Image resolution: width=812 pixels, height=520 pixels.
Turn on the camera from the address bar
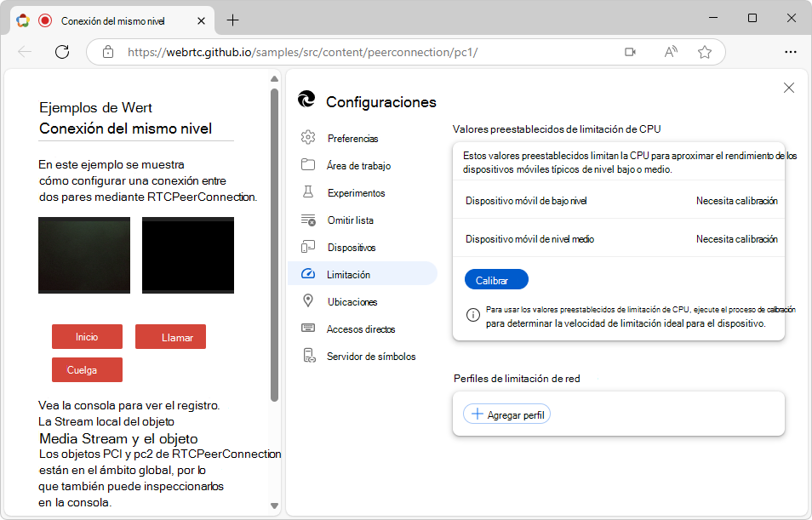click(x=630, y=52)
